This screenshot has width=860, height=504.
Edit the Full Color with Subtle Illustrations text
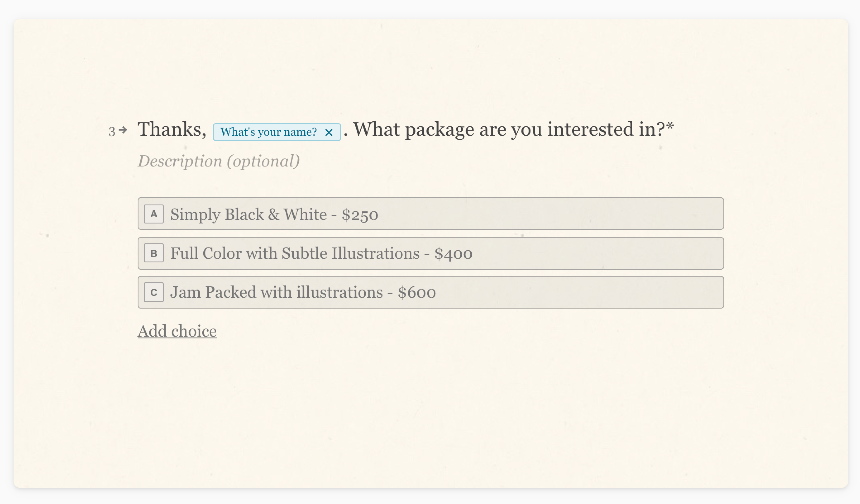(x=321, y=253)
